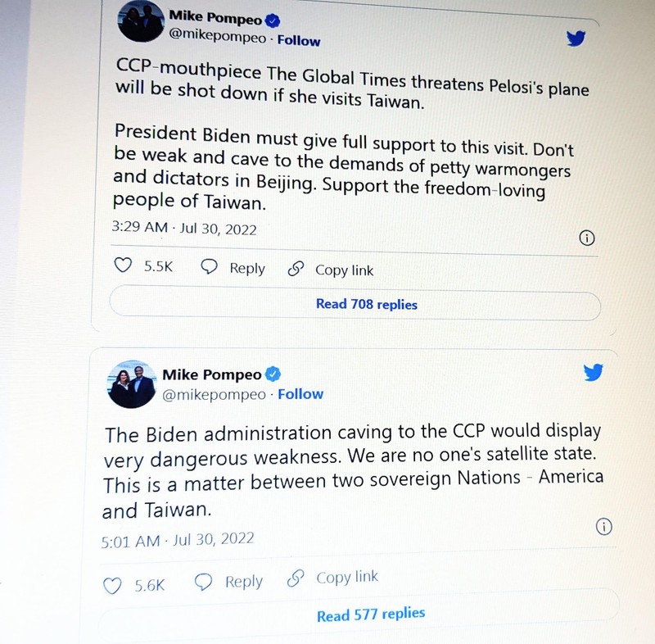Open the Reply icon on the second tweet
This screenshot has width=655, height=644.
pos(228,580)
